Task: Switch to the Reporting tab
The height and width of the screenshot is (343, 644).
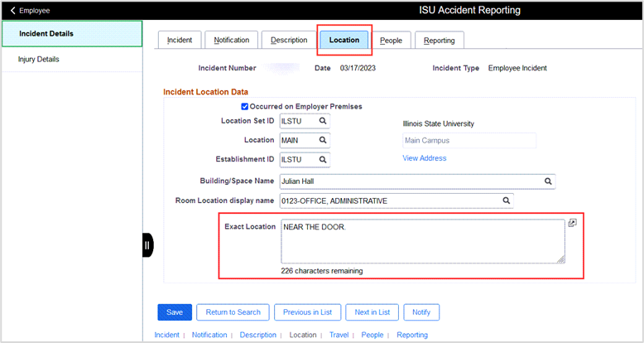Action: point(439,41)
